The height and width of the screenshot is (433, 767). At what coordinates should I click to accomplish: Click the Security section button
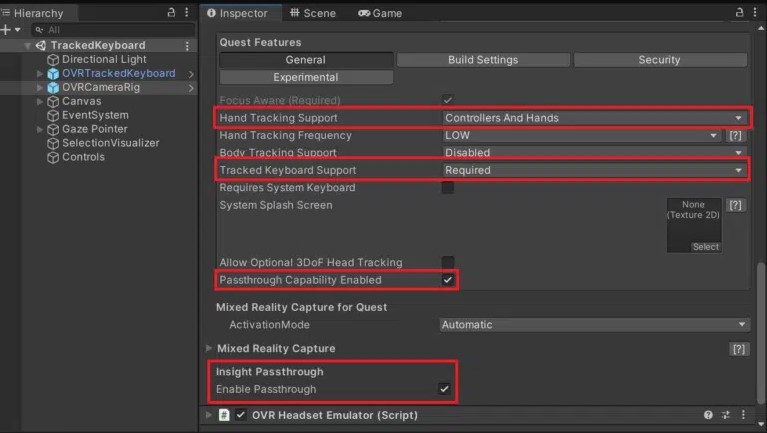660,60
